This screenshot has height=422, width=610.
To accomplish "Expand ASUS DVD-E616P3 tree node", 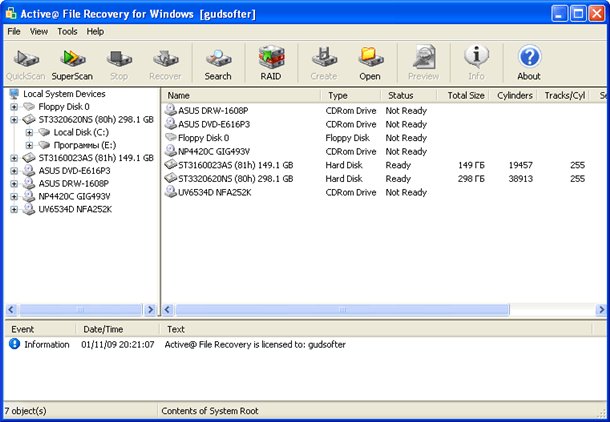I will click(x=14, y=171).
